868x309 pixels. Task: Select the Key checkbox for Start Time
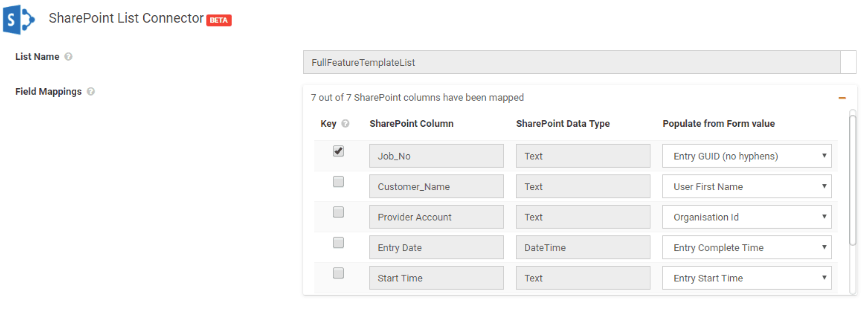[338, 273]
